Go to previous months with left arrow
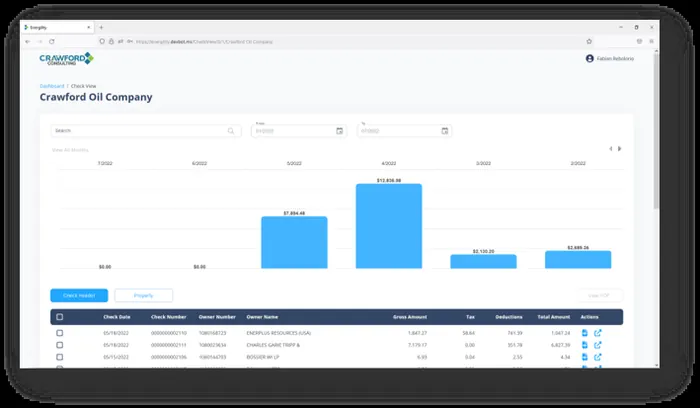The image size is (700, 408). coord(611,149)
